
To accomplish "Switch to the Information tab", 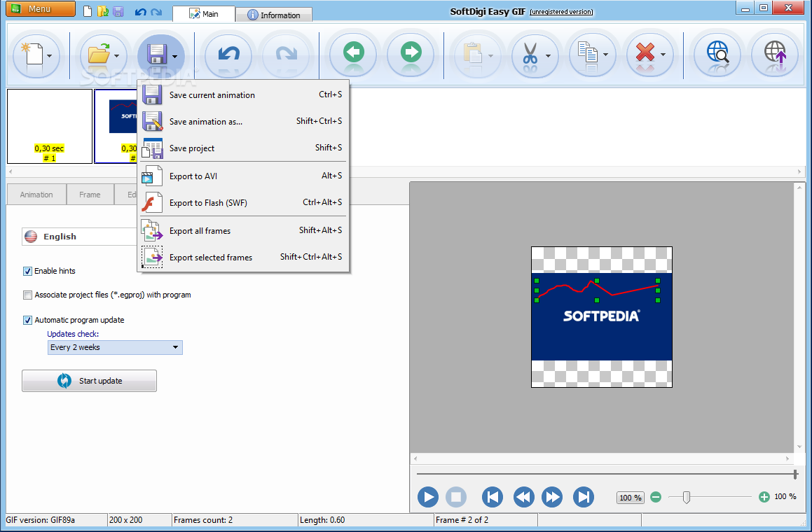I will pos(274,15).
